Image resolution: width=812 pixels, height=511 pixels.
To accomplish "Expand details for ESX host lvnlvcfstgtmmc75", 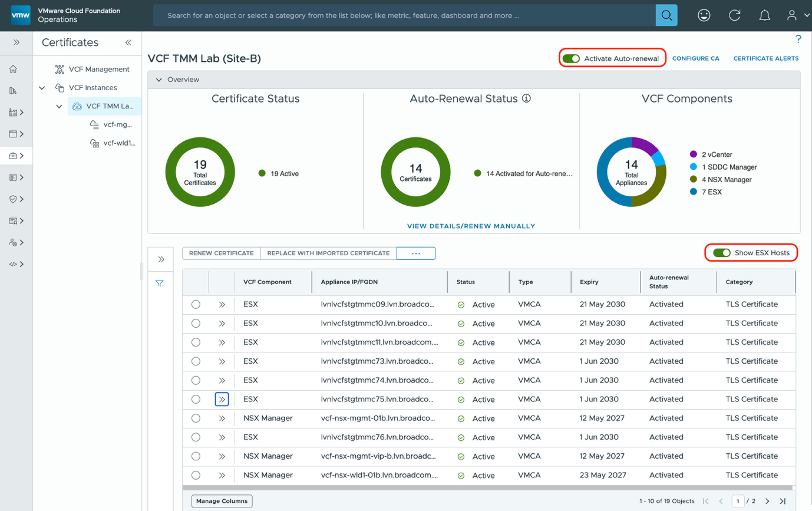I will pyautogui.click(x=222, y=399).
